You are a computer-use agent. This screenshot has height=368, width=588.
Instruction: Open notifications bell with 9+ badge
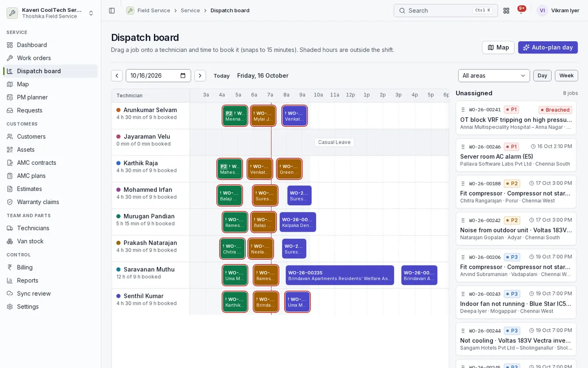(x=521, y=10)
